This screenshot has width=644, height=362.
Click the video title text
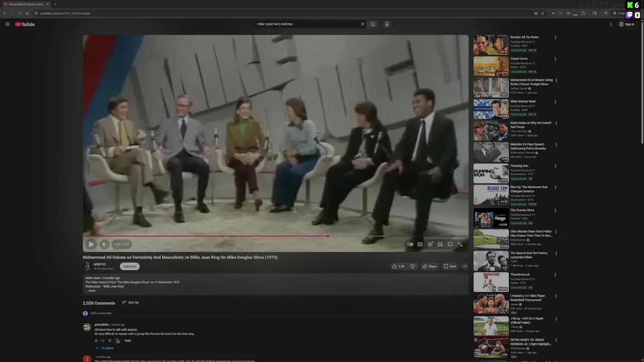[180, 257]
